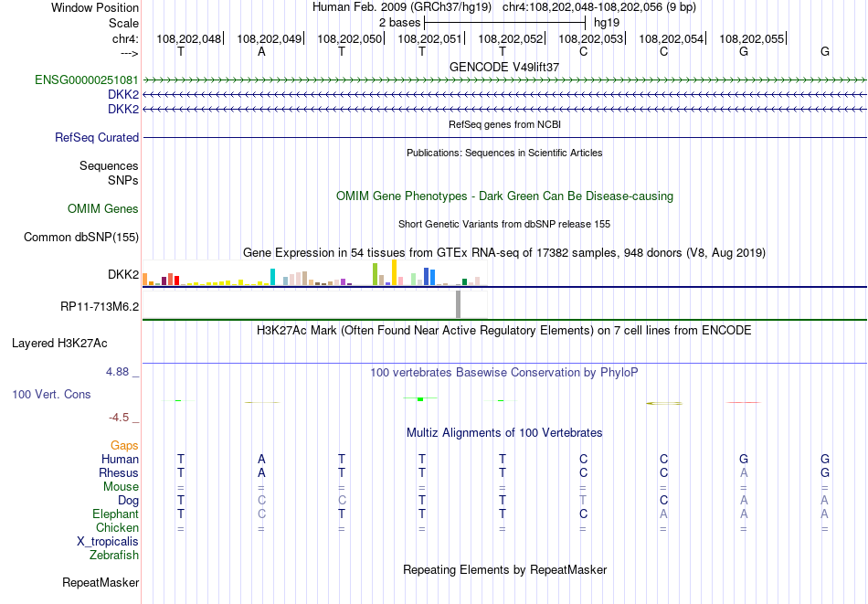This screenshot has width=868, height=604.
Task: Click the RefSeq Curated track label
Action: click(x=97, y=137)
